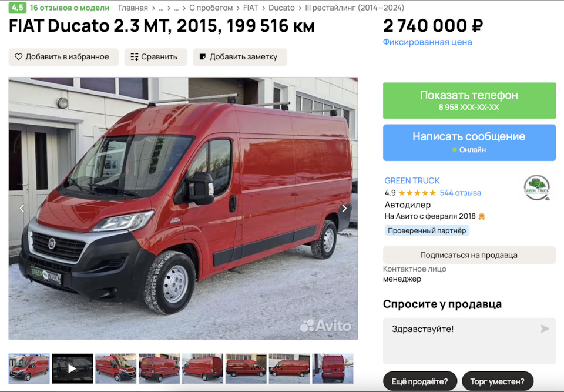The width and height of the screenshot is (564, 392).
Task: Select quick reply Ещё продаёте?
Action: coord(419,381)
